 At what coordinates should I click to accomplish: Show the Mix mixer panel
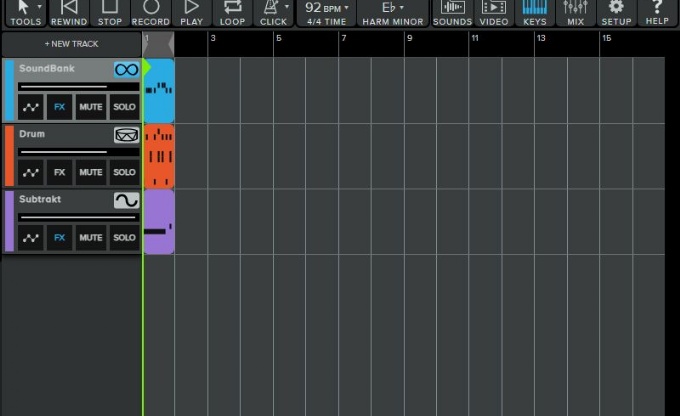[x=575, y=12]
